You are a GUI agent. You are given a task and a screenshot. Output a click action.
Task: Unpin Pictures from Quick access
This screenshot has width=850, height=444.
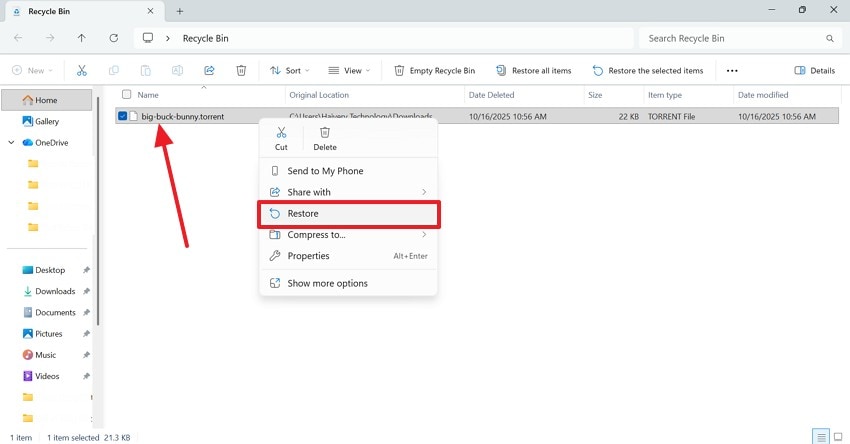[86, 333]
